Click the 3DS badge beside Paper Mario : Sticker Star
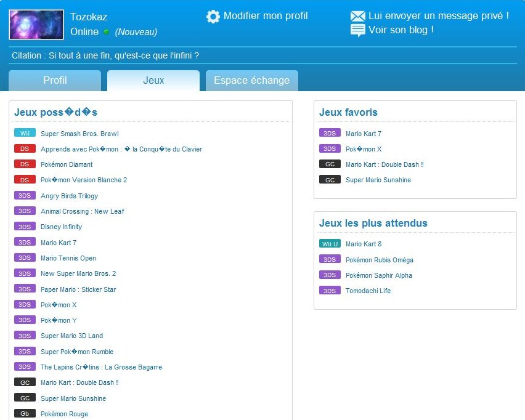525x420 pixels. point(25,288)
